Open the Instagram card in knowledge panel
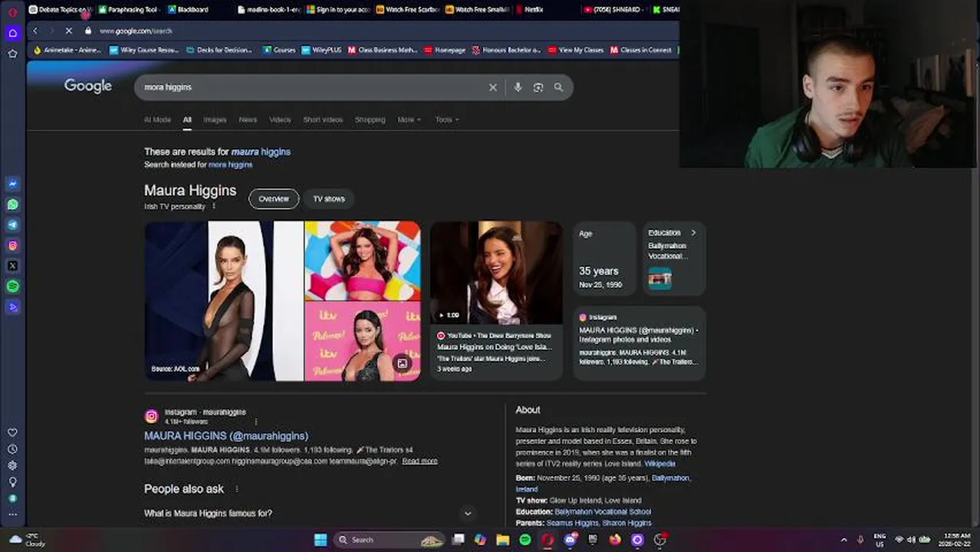Image resolution: width=980 pixels, height=552 pixels. pyautogui.click(x=640, y=343)
